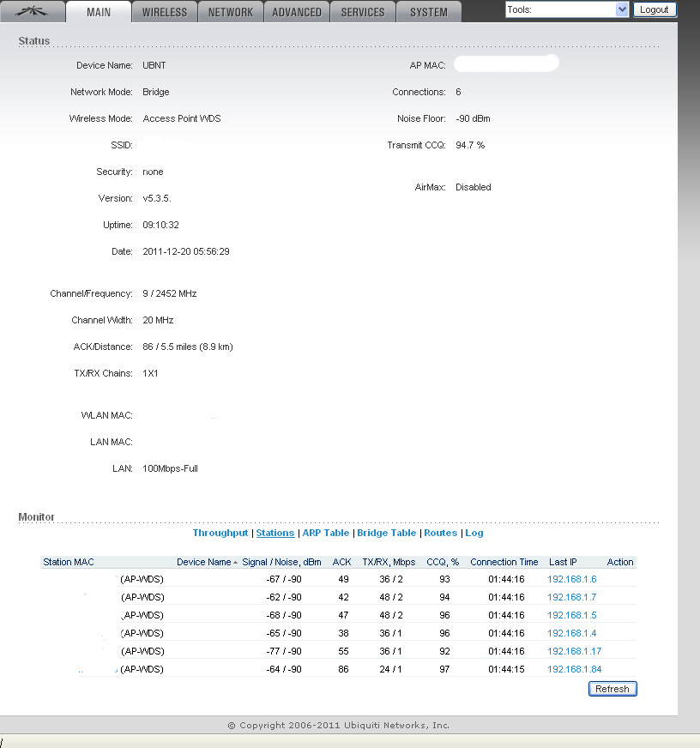Show the Routes monitor view
Viewport: 700px width, 748px height.
[440, 533]
